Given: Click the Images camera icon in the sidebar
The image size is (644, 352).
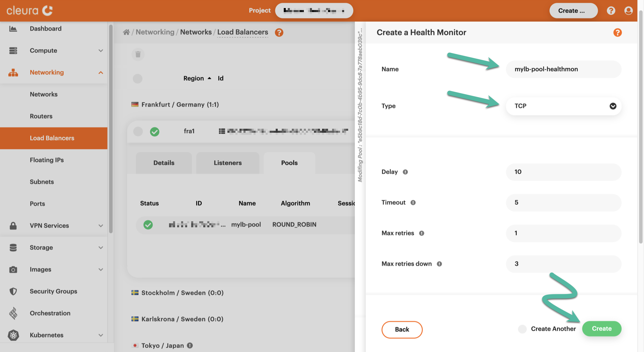Looking at the screenshot, I should tap(13, 269).
